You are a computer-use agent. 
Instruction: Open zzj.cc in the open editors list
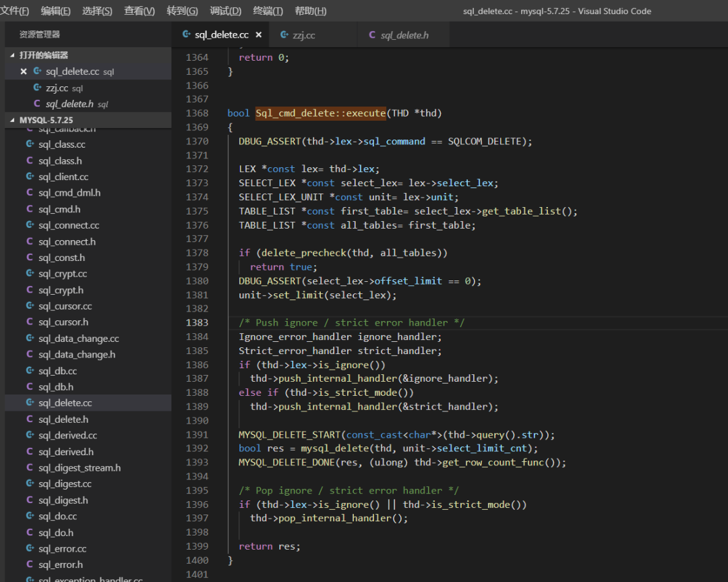point(57,88)
